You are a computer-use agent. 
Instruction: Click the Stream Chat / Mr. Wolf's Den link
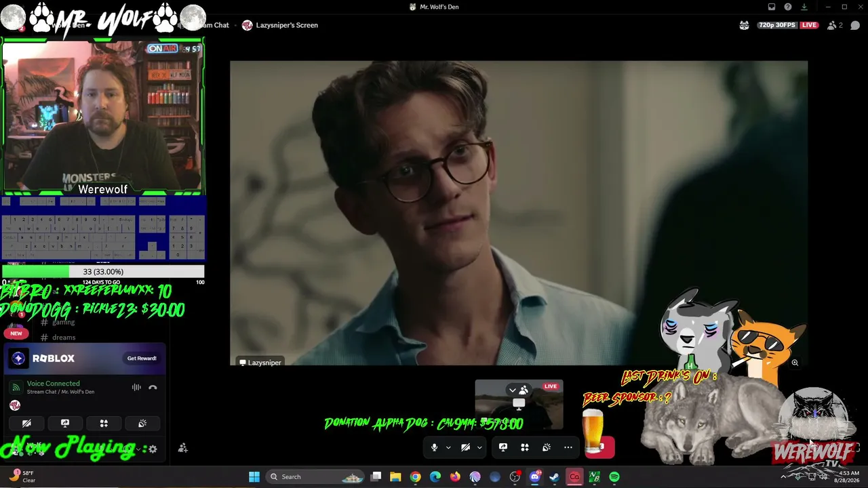[x=60, y=392]
